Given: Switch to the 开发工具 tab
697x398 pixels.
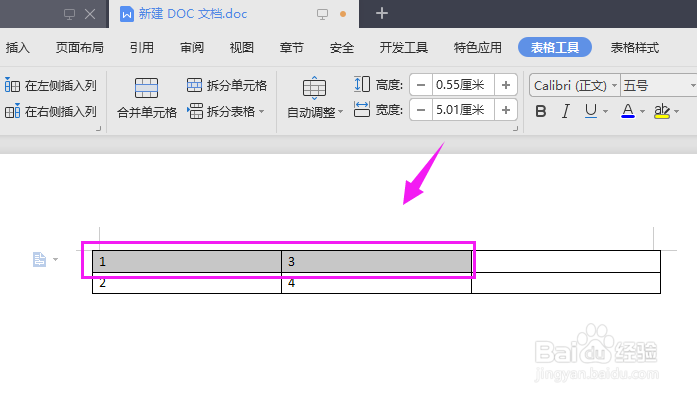Looking at the screenshot, I should pyautogui.click(x=404, y=48).
